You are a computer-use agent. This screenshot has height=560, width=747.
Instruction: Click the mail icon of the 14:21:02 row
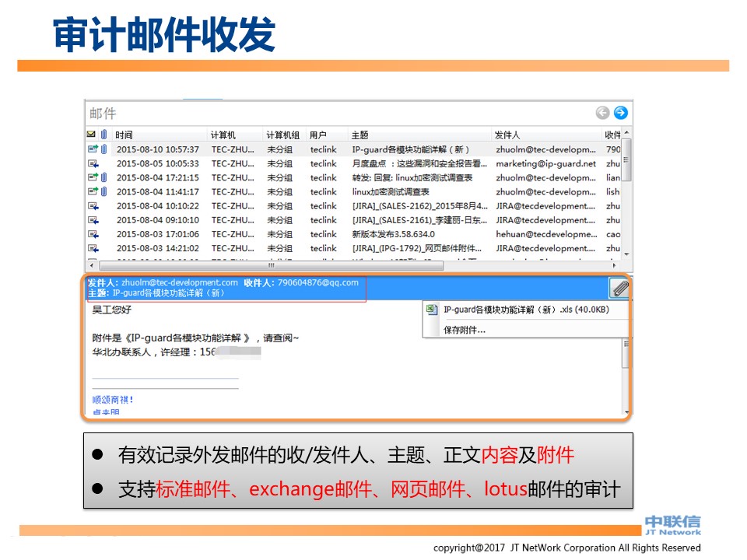(93, 249)
